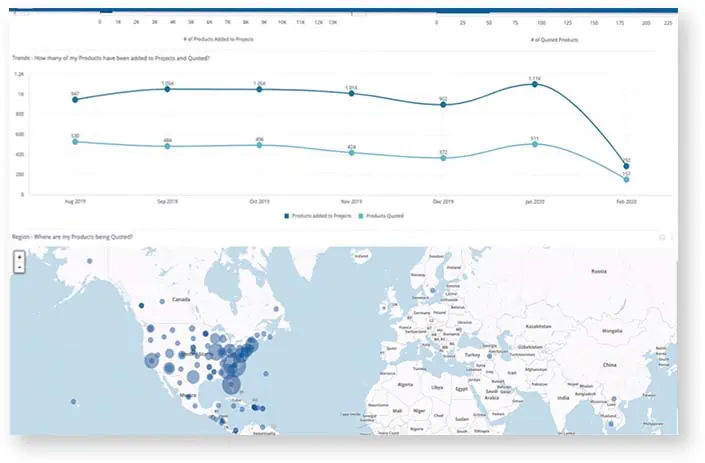705x463 pixels.
Task: Click the dark bubble in western Canada
Action: (x=141, y=306)
